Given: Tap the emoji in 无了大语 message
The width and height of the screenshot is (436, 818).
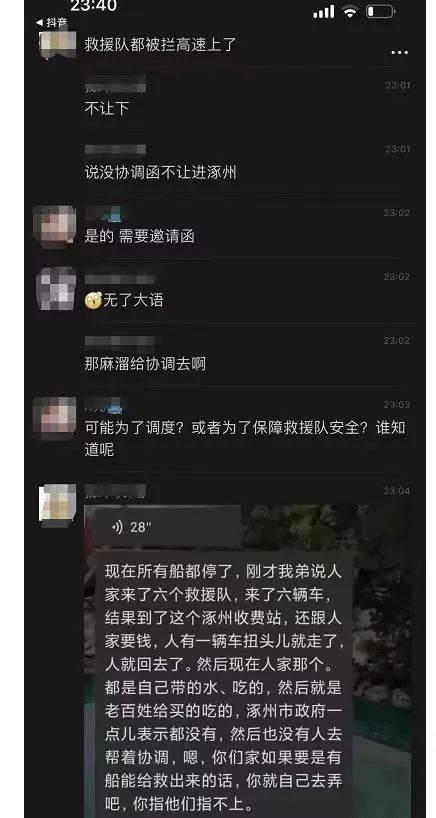Looking at the screenshot, I should (x=93, y=300).
